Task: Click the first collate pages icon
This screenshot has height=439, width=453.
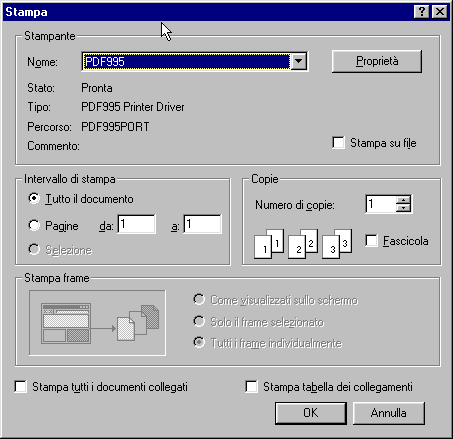Action: pyautogui.click(x=269, y=244)
